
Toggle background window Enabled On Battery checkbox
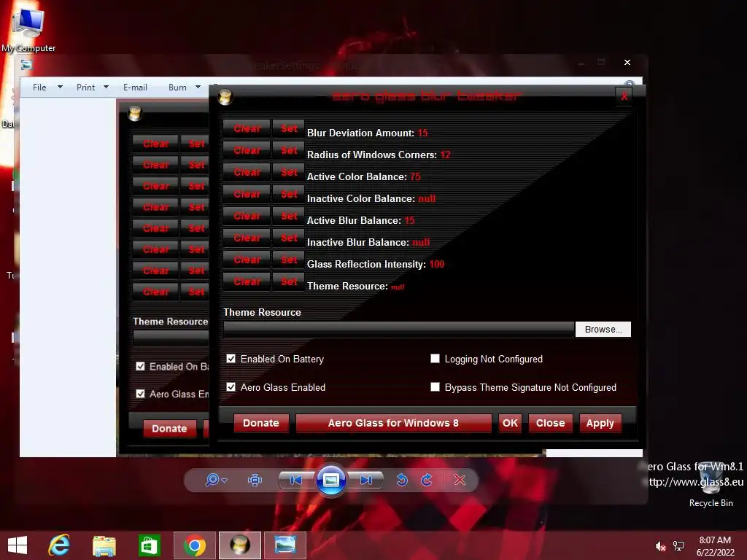point(140,366)
